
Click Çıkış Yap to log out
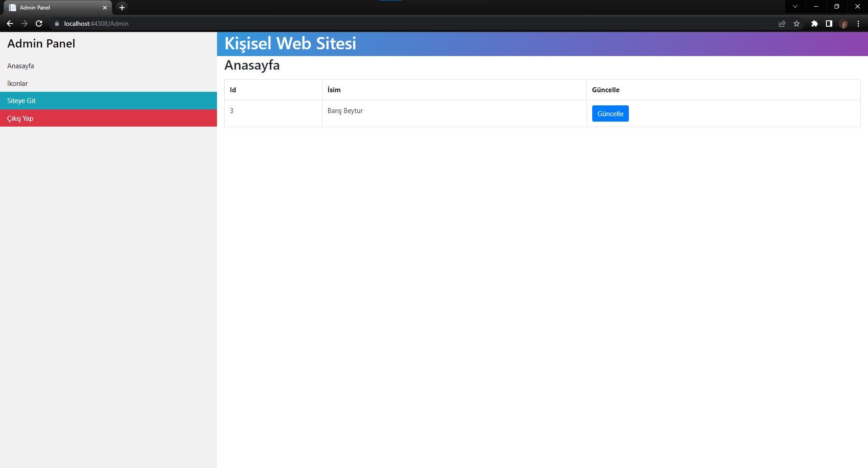click(20, 118)
